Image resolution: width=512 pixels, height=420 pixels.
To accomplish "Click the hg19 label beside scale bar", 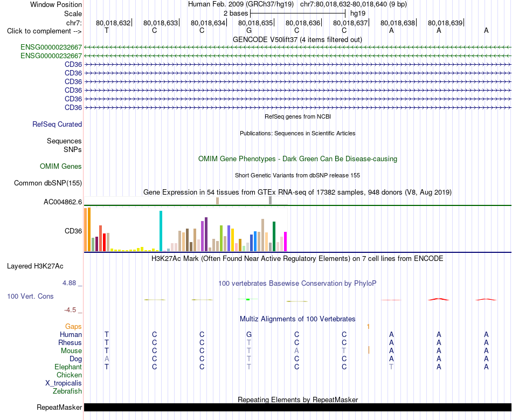I will pyautogui.click(x=358, y=13).
